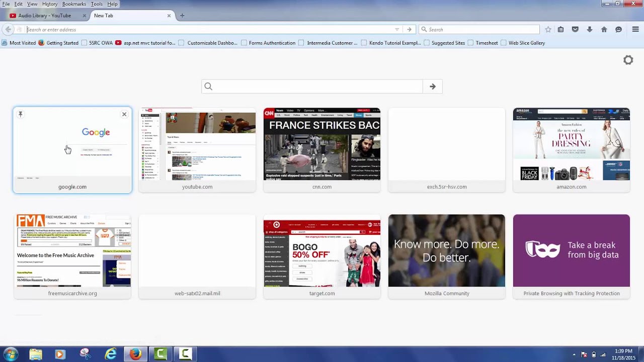Open the Snipping Tool taskbar icon
644x362 pixels.
click(x=85, y=354)
